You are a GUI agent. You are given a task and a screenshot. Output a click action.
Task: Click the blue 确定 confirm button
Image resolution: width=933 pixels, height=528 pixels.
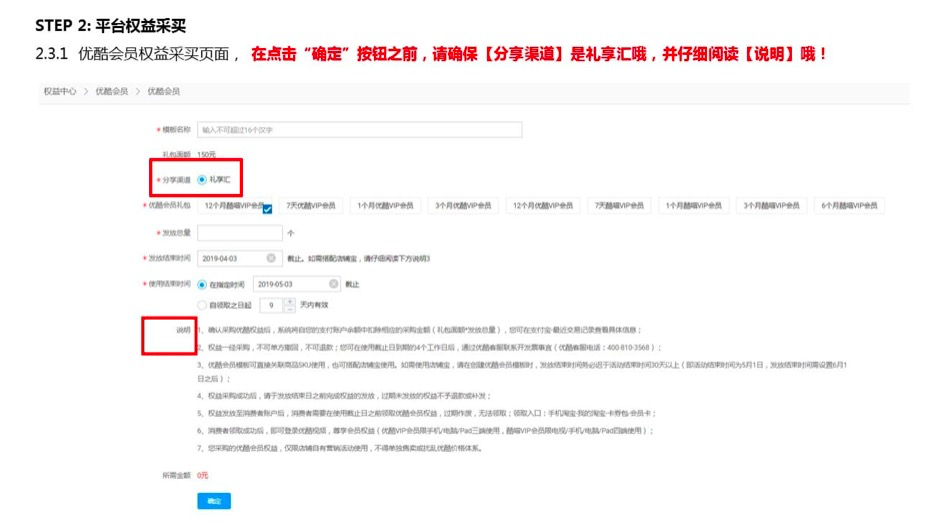click(214, 501)
